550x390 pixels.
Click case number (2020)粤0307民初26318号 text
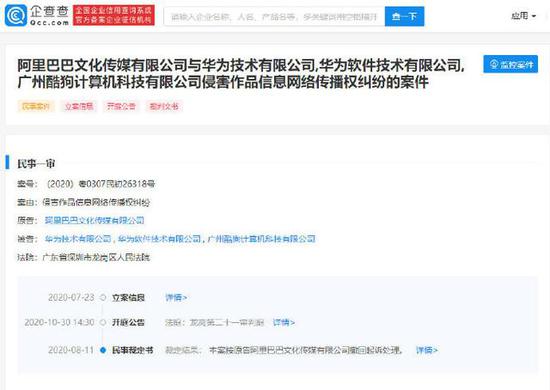101,184
